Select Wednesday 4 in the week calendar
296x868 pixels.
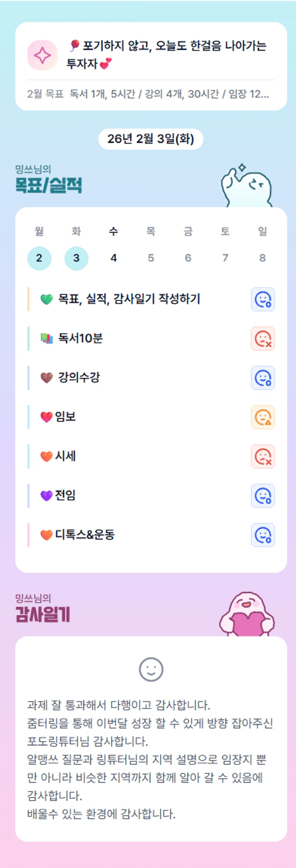pos(113,258)
